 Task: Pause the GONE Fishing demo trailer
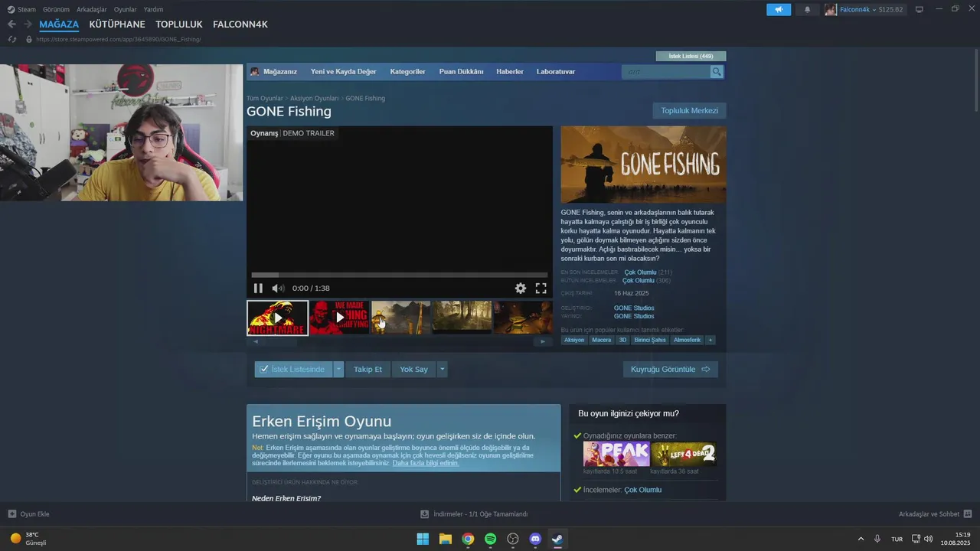point(258,289)
